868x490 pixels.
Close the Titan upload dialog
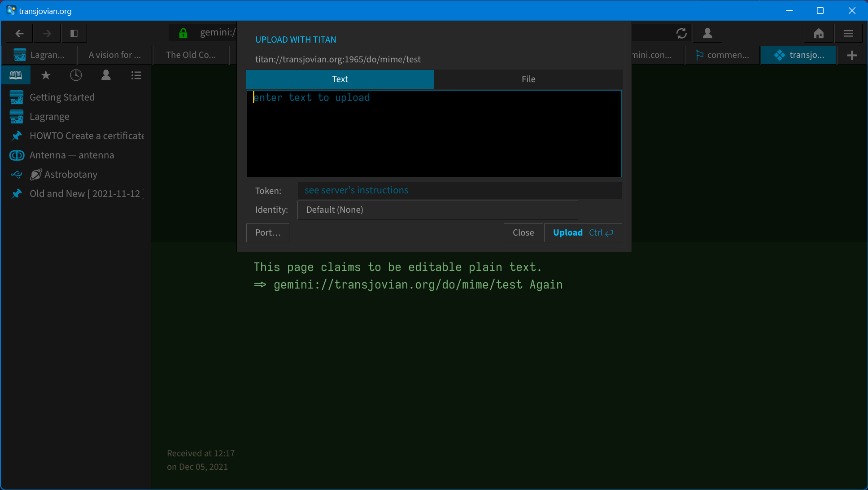tap(523, 233)
